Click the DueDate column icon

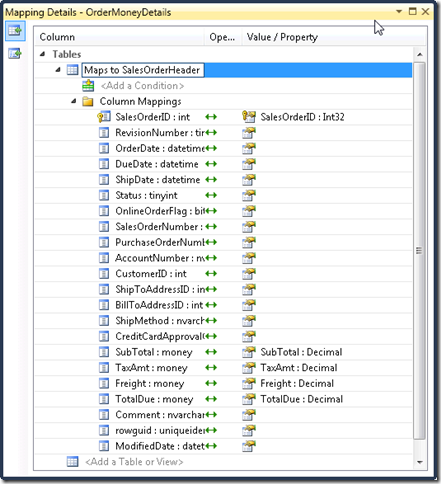tap(104, 164)
